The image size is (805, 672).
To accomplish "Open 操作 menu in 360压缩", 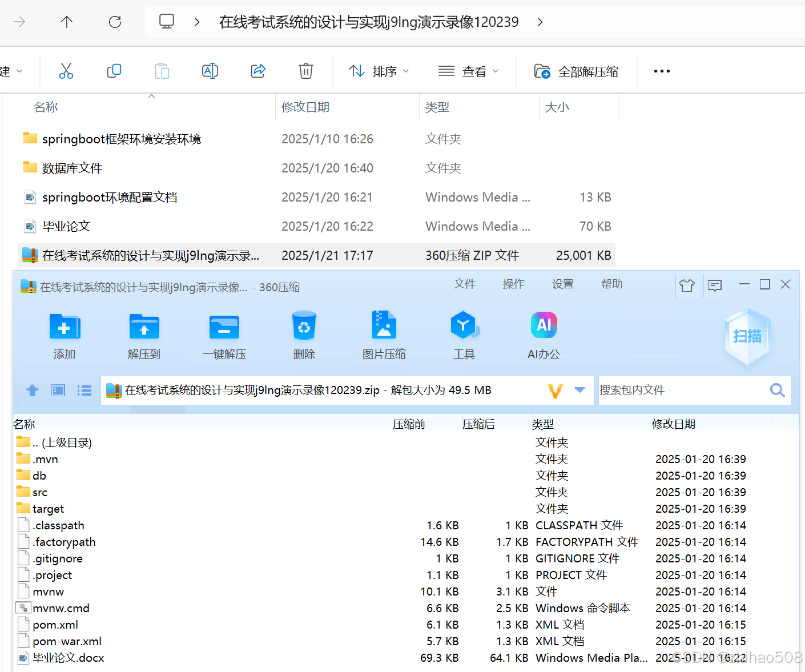I will pyautogui.click(x=514, y=284).
